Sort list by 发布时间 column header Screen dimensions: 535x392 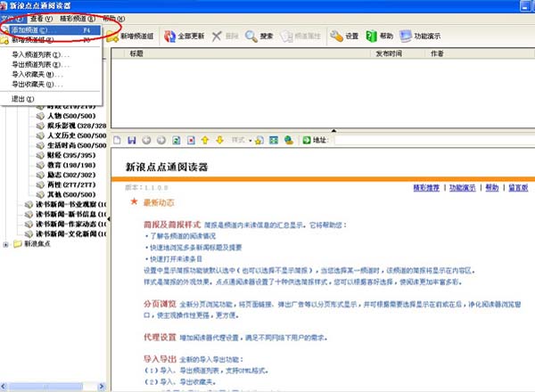click(x=389, y=53)
